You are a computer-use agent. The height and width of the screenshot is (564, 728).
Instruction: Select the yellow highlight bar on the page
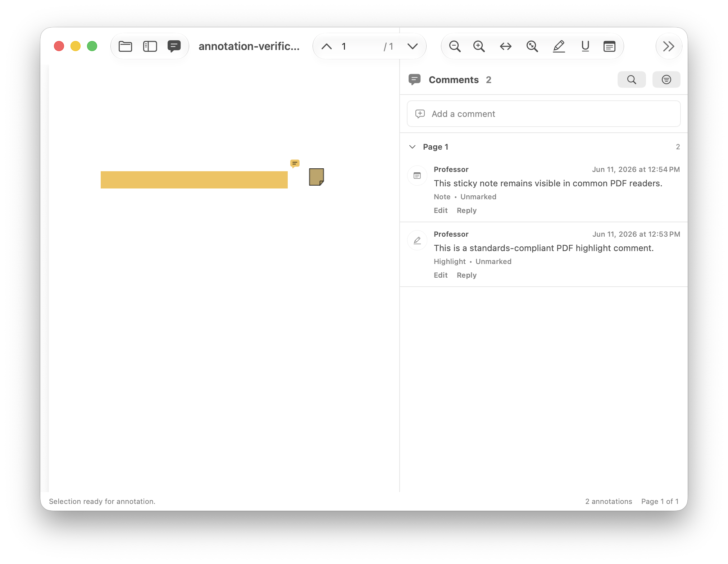pyautogui.click(x=194, y=180)
